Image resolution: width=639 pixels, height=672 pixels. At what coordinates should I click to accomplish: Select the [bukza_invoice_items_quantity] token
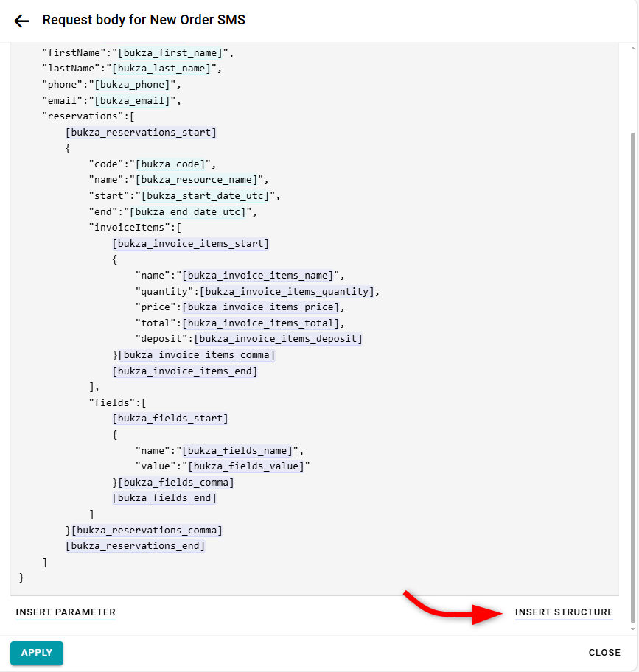click(287, 292)
